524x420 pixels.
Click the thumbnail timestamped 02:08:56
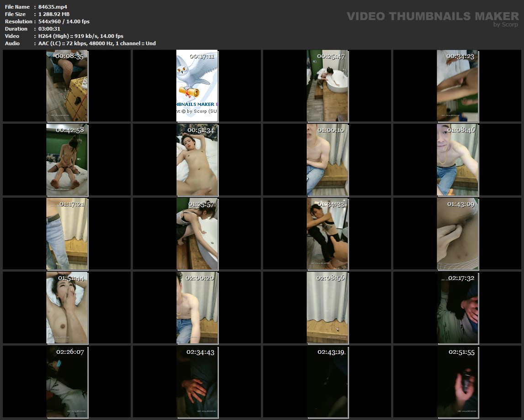pyautogui.click(x=327, y=308)
